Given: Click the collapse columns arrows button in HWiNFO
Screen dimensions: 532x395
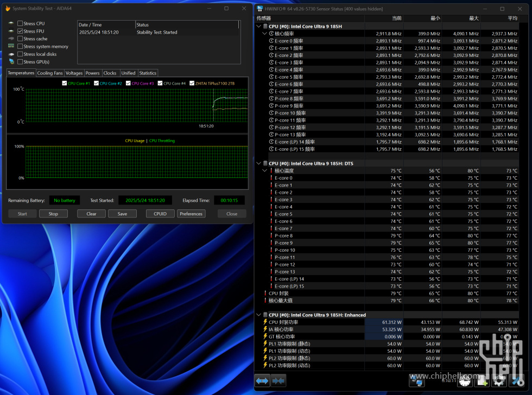Looking at the screenshot, I should pos(278,381).
